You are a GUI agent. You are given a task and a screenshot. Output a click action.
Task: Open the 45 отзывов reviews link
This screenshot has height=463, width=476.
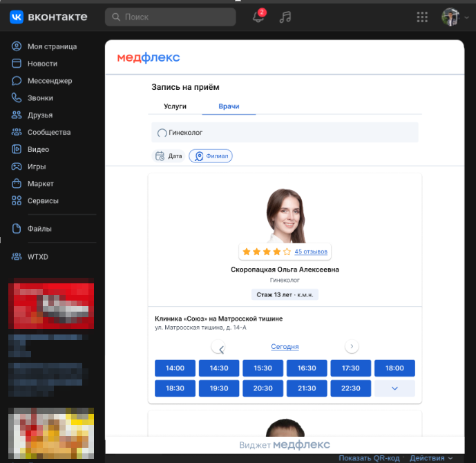pos(311,252)
